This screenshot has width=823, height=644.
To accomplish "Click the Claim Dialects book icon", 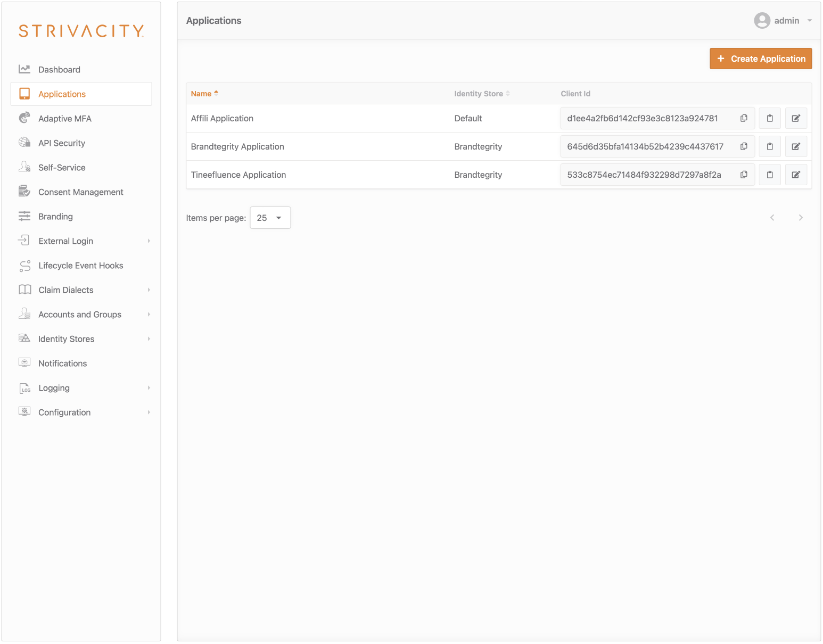I will coord(24,290).
